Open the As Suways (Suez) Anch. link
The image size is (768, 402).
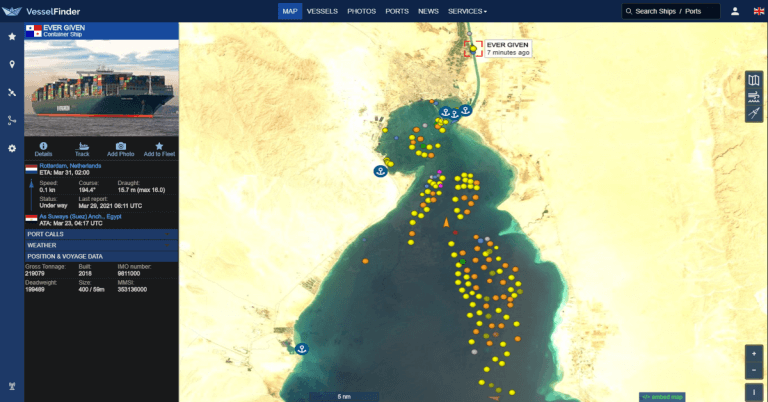coord(80,216)
